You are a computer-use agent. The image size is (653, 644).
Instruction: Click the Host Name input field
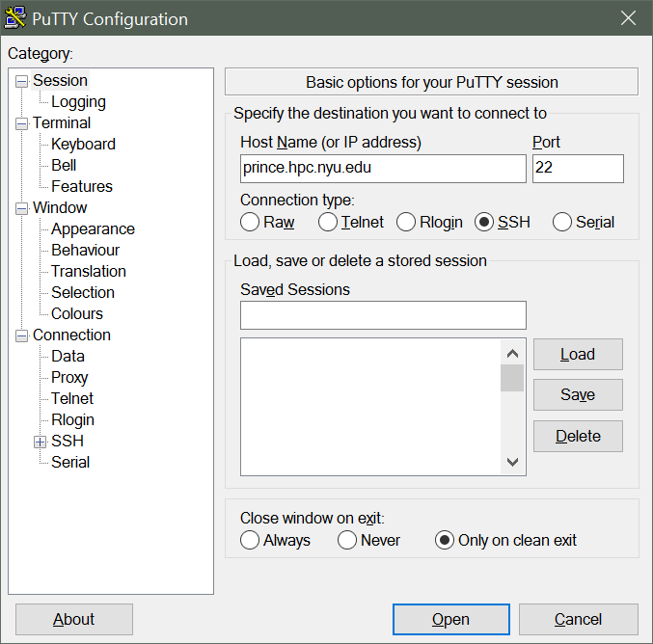point(383,169)
